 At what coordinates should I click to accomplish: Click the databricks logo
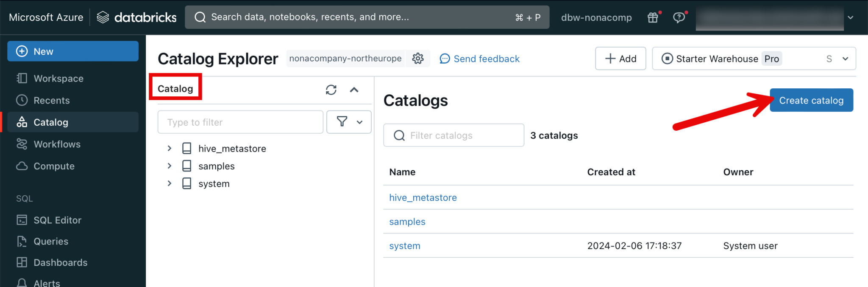click(136, 17)
